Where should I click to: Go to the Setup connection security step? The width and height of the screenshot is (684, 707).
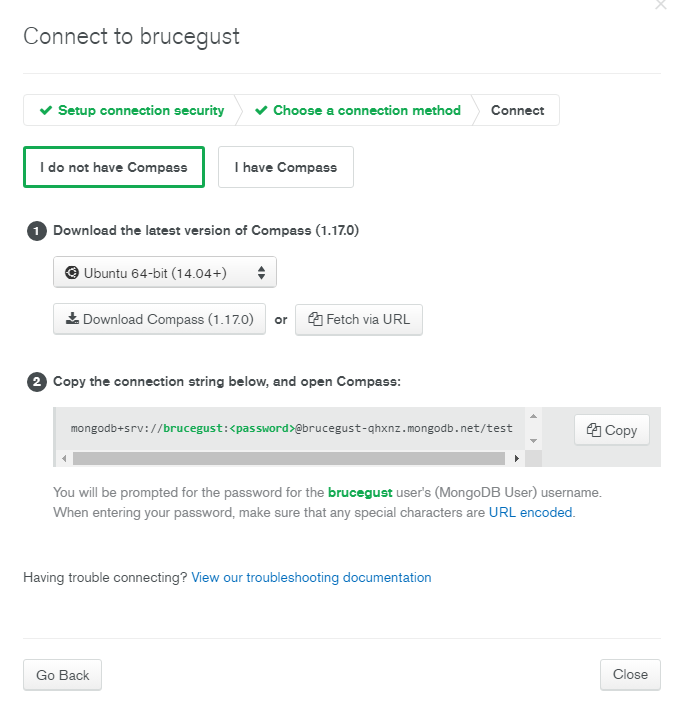tap(140, 111)
